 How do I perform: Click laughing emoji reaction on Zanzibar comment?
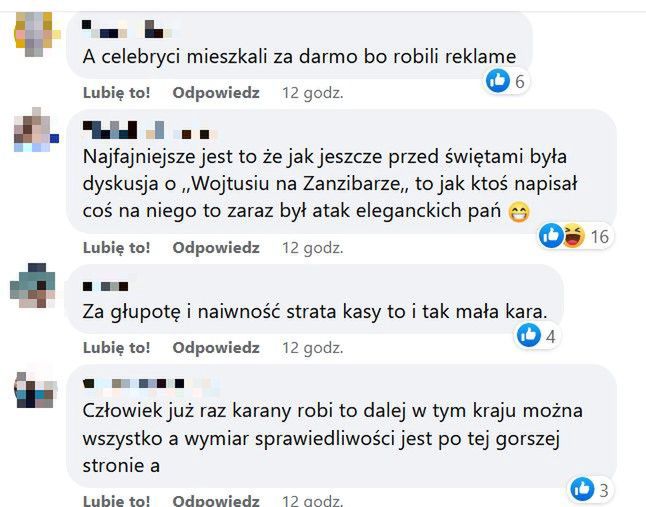(573, 236)
